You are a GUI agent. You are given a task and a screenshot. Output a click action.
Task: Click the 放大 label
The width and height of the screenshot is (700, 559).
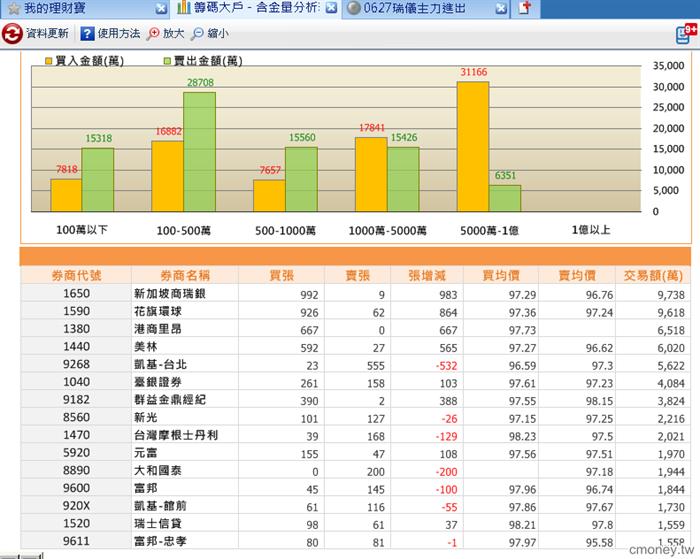(173, 33)
